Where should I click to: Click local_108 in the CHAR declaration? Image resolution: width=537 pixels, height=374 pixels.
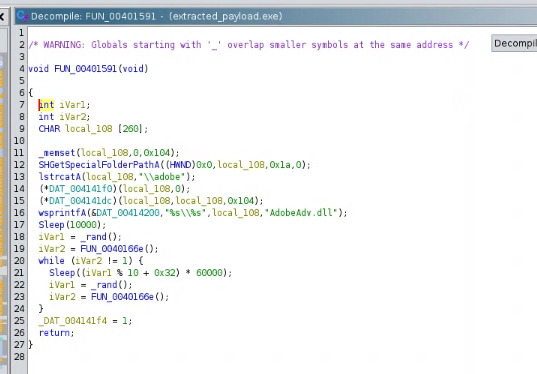(x=89, y=129)
